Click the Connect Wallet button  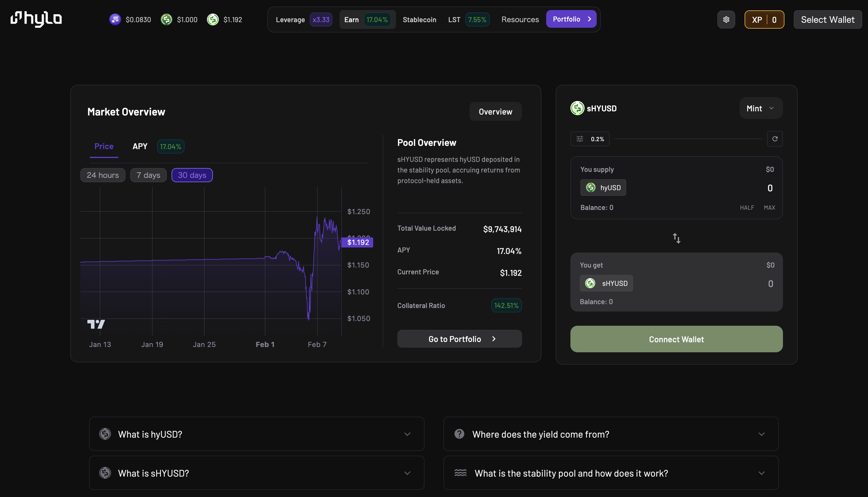coord(676,339)
